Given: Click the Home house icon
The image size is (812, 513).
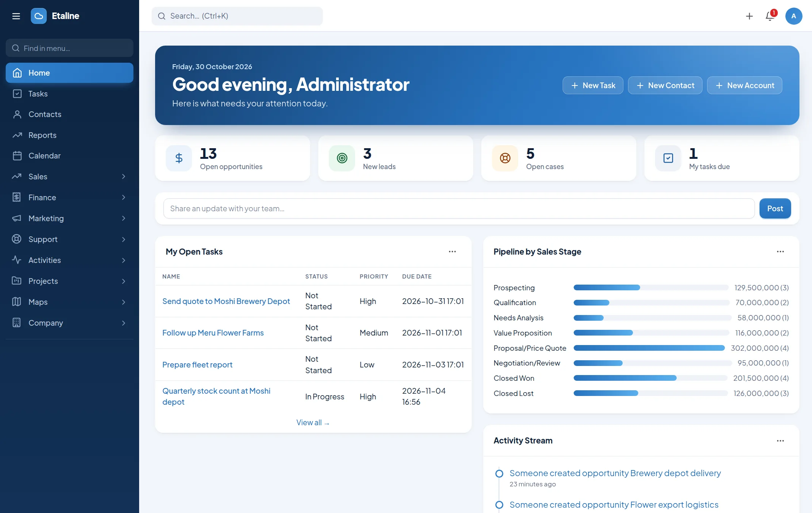Looking at the screenshot, I should 17,73.
